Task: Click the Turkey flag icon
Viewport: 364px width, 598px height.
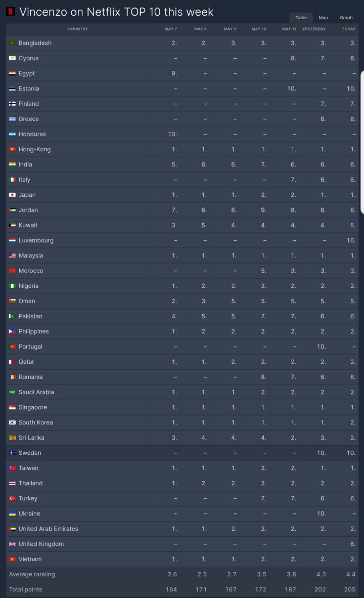Action: 13,498
